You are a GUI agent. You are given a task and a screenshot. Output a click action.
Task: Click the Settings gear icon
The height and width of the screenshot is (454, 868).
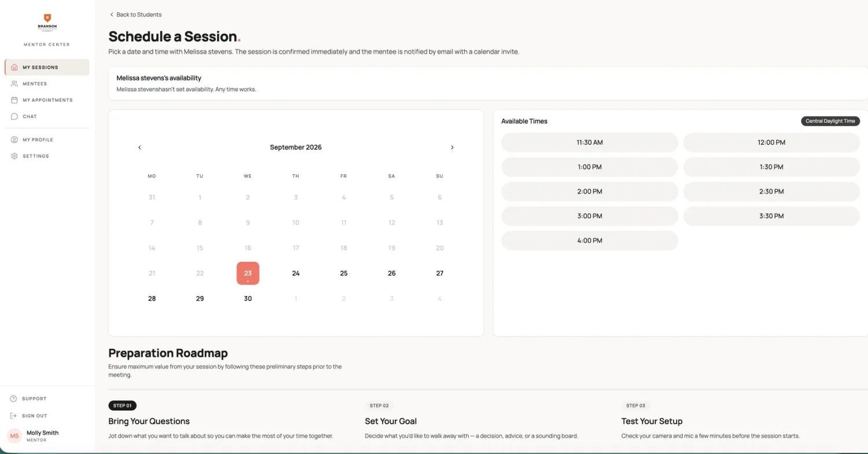(14, 156)
